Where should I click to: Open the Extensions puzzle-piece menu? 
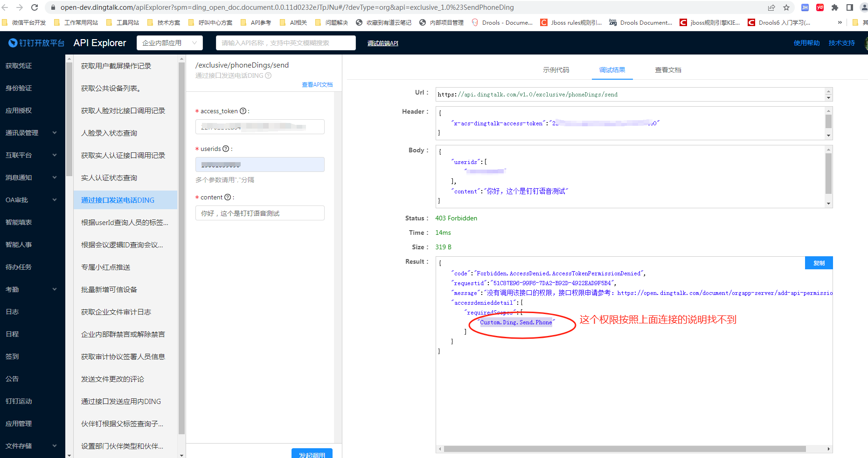click(x=835, y=7)
